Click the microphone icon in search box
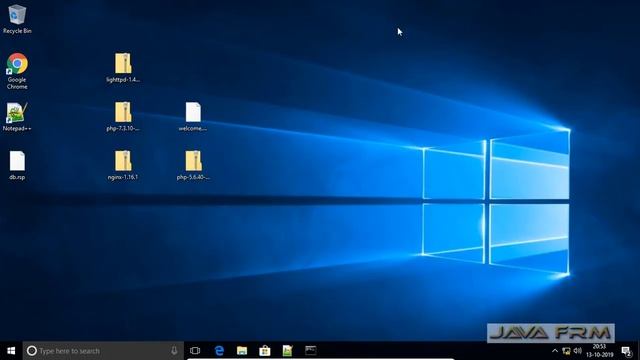 [174, 351]
